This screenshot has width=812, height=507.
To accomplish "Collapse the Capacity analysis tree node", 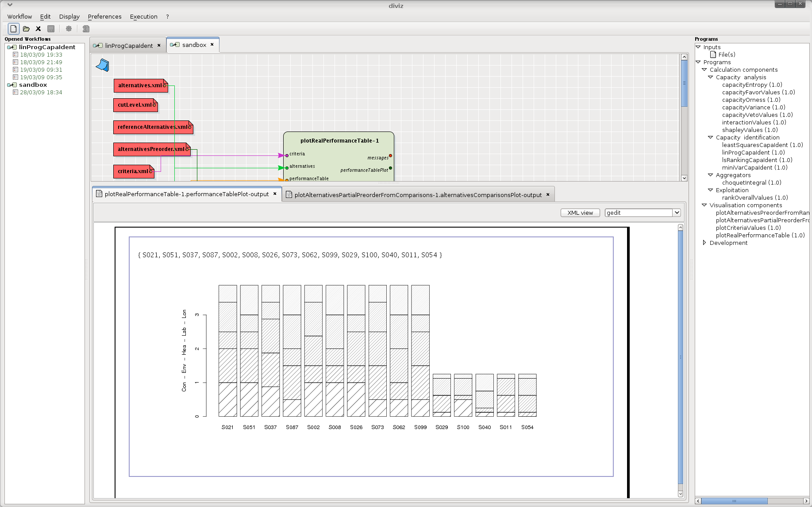I will 711,77.
